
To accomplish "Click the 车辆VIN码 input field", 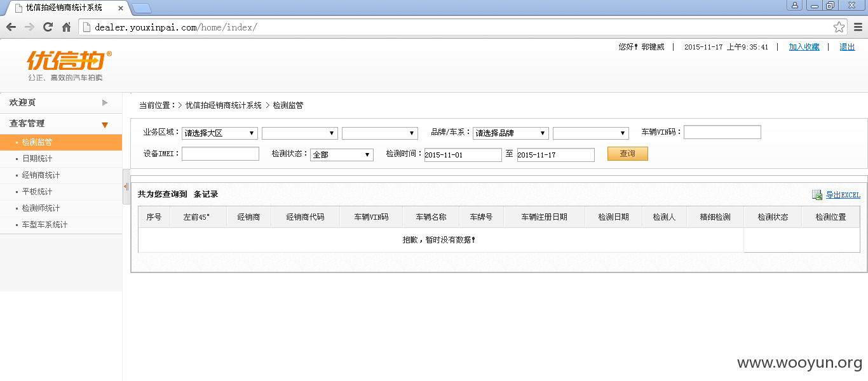I will click(x=722, y=132).
